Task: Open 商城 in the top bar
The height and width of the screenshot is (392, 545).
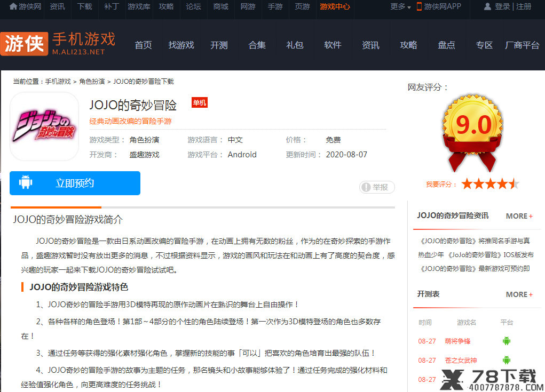Action: (220, 6)
